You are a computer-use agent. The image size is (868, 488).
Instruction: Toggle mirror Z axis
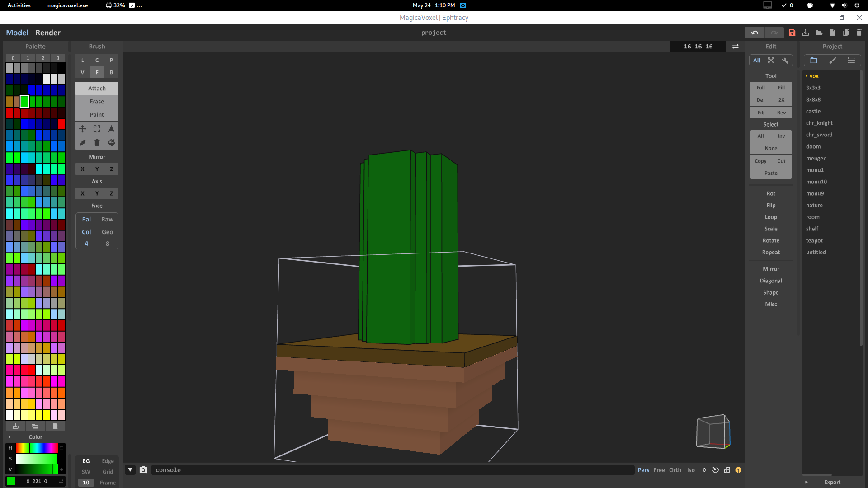111,169
